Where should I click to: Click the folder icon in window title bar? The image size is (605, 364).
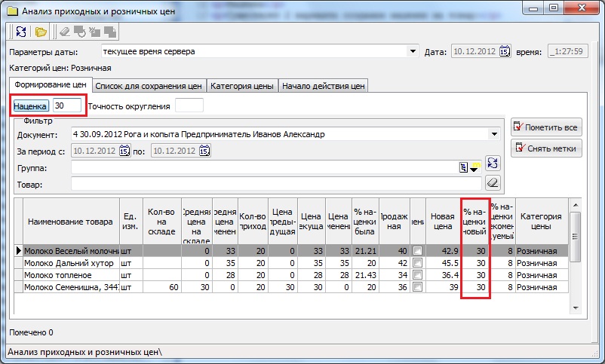(x=13, y=11)
